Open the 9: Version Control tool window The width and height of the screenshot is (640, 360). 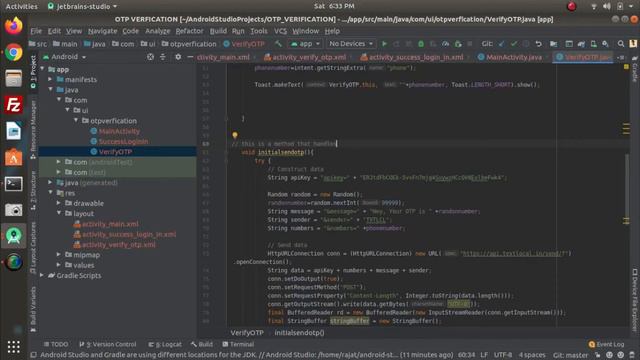(x=108, y=344)
